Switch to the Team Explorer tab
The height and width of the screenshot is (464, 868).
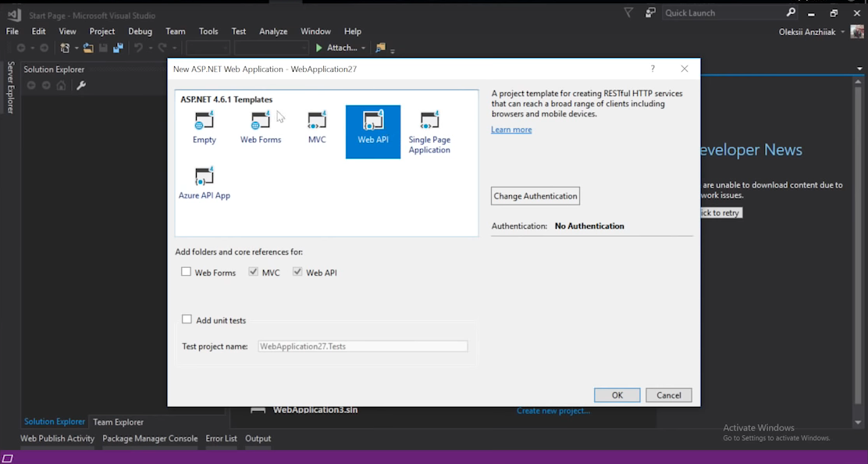click(x=118, y=422)
